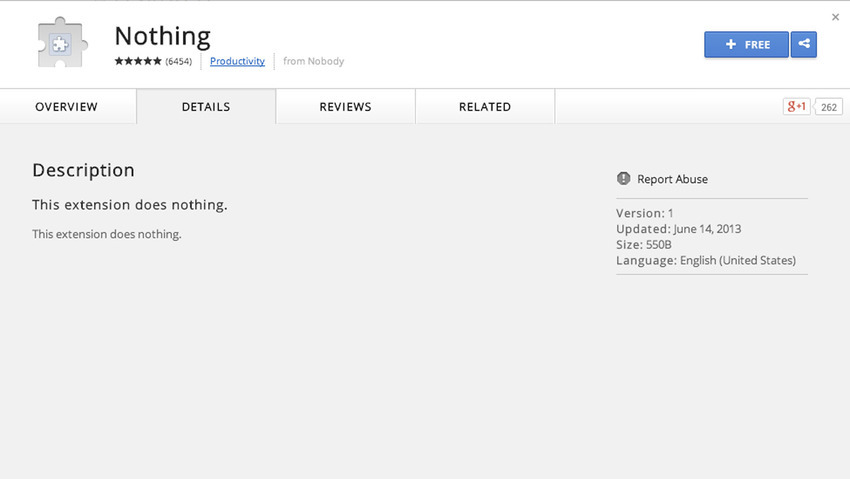Click the rating count (6454)
Viewport: 850px width, 479px height.
(179, 61)
